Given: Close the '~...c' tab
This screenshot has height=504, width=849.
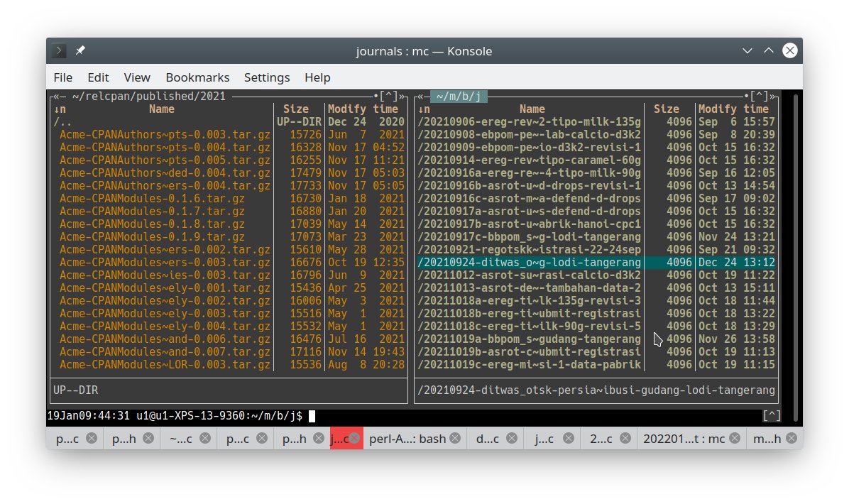Looking at the screenshot, I should pos(205,438).
